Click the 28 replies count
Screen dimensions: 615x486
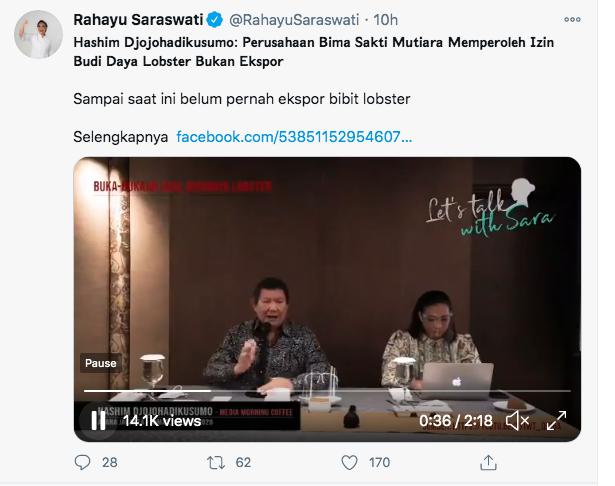110,463
